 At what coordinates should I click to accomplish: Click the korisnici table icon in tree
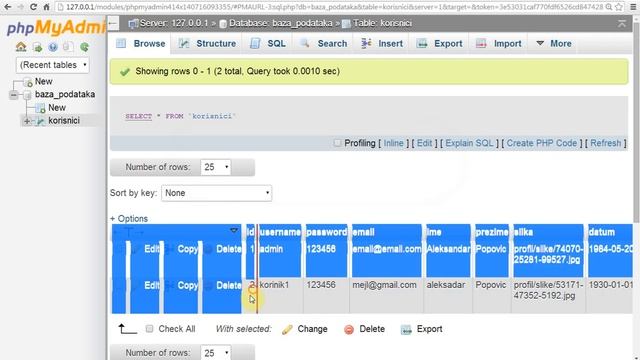40,121
